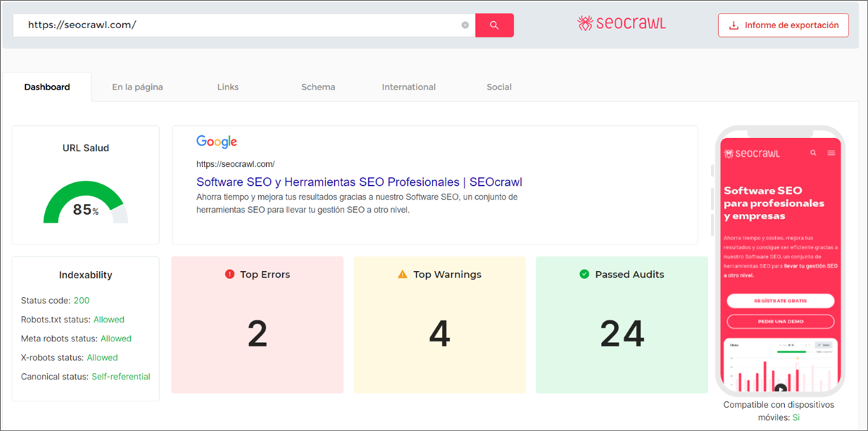Image resolution: width=868 pixels, height=431 pixels.
Task: Open the hamburger menu in the mobile preview
Action: coord(831,152)
